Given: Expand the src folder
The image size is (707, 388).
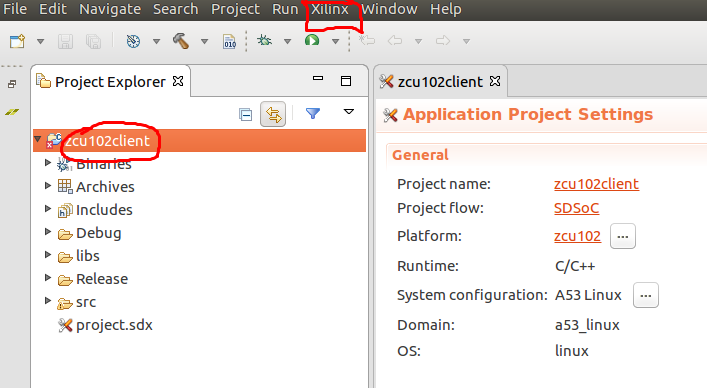Looking at the screenshot, I should coord(48,300).
